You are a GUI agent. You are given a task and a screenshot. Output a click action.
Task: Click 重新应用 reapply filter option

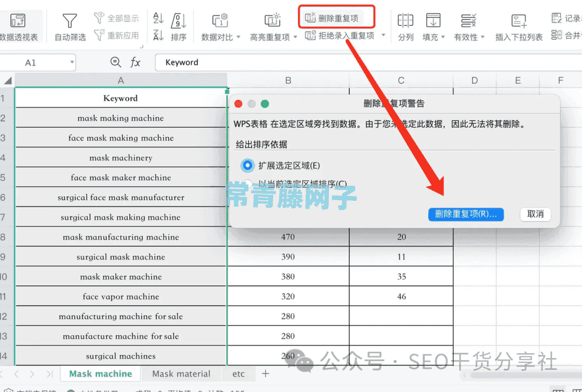point(116,35)
